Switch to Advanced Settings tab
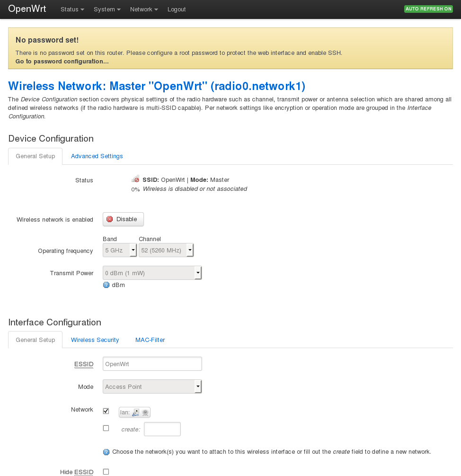This screenshot has width=461, height=476. (x=97, y=156)
